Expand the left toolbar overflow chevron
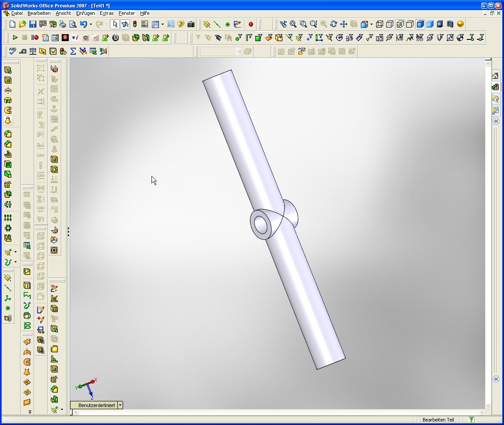504x425 pixels. pyautogui.click(x=30, y=411)
